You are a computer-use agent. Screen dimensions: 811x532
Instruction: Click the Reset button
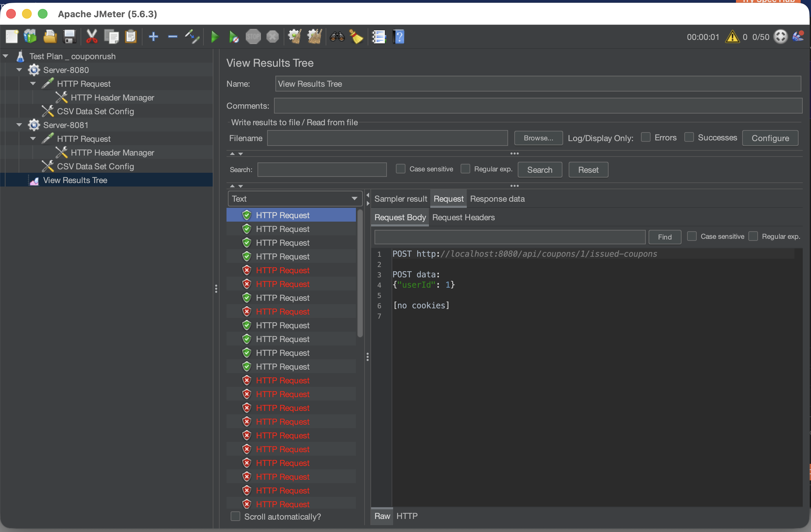[588, 170]
